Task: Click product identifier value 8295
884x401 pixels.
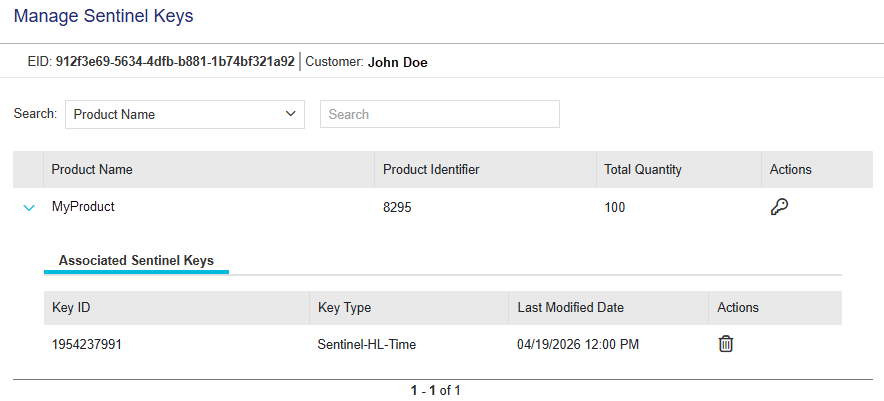Action: (x=397, y=208)
